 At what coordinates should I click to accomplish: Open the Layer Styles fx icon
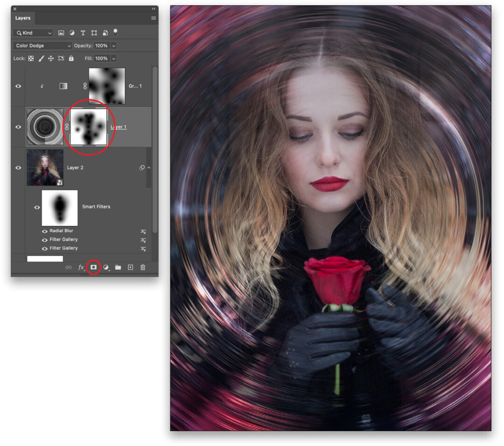coord(81,267)
